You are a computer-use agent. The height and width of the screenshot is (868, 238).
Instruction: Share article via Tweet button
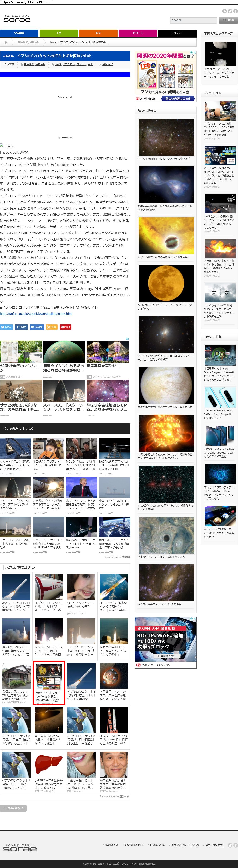[x=6, y=327]
